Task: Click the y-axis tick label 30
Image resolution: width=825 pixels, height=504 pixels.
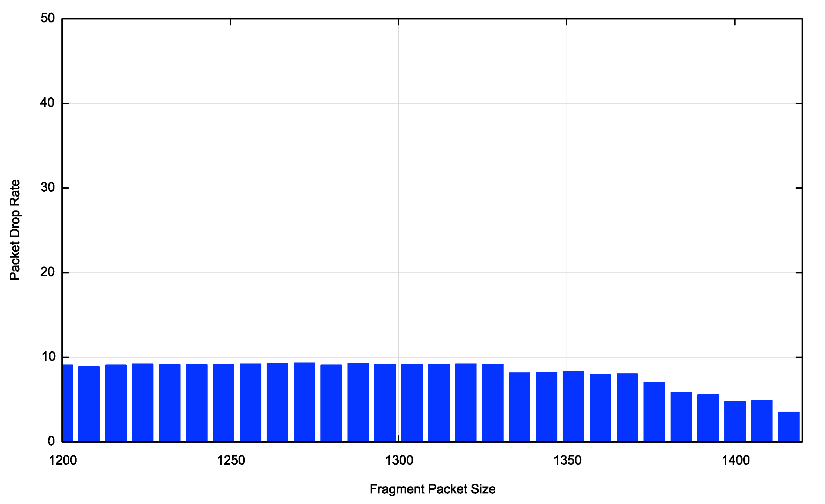Action: tap(47, 187)
